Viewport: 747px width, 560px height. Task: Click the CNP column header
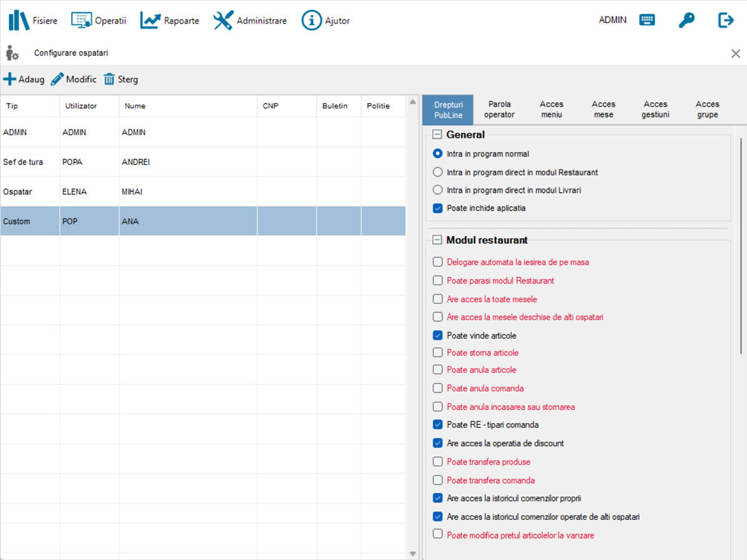point(287,106)
